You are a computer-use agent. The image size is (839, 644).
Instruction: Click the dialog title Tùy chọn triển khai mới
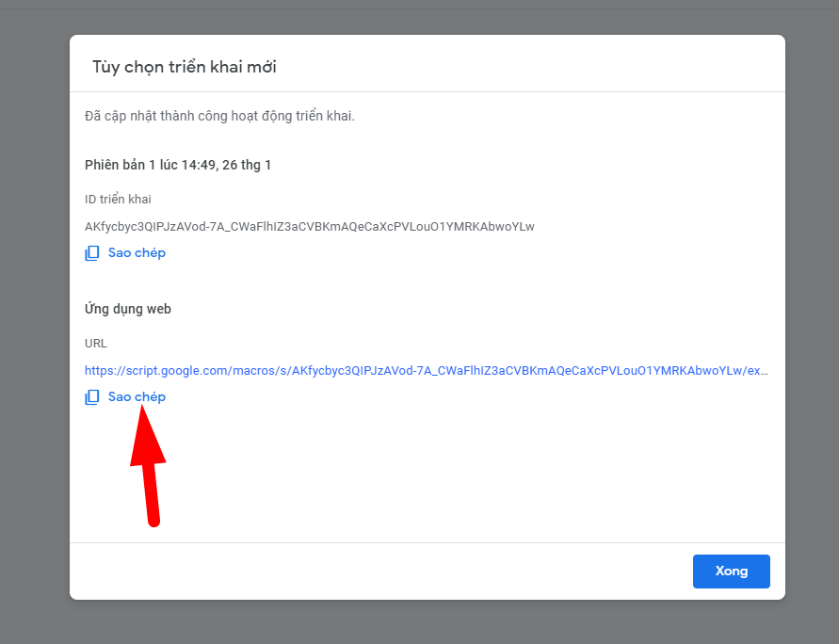tap(184, 67)
